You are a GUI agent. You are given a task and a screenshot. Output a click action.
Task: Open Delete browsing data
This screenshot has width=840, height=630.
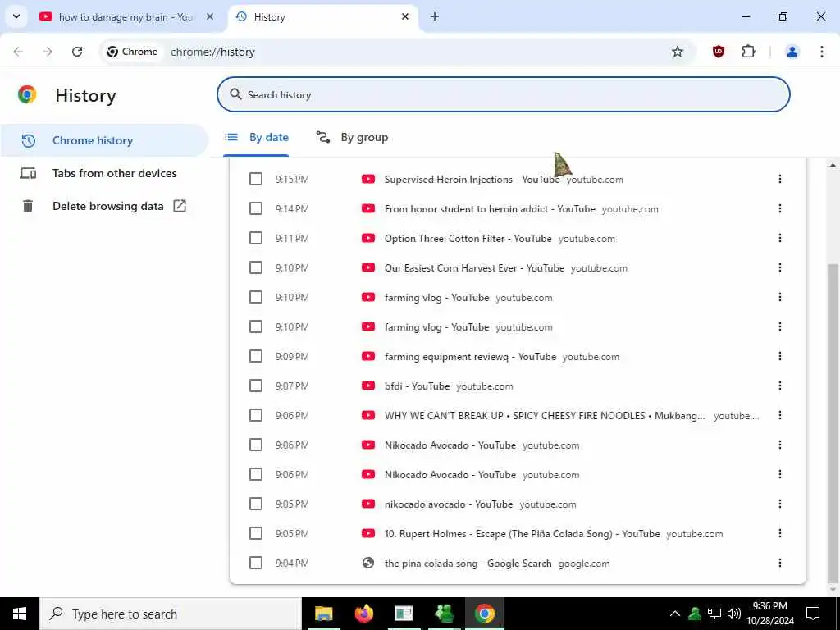coord(104,206)
